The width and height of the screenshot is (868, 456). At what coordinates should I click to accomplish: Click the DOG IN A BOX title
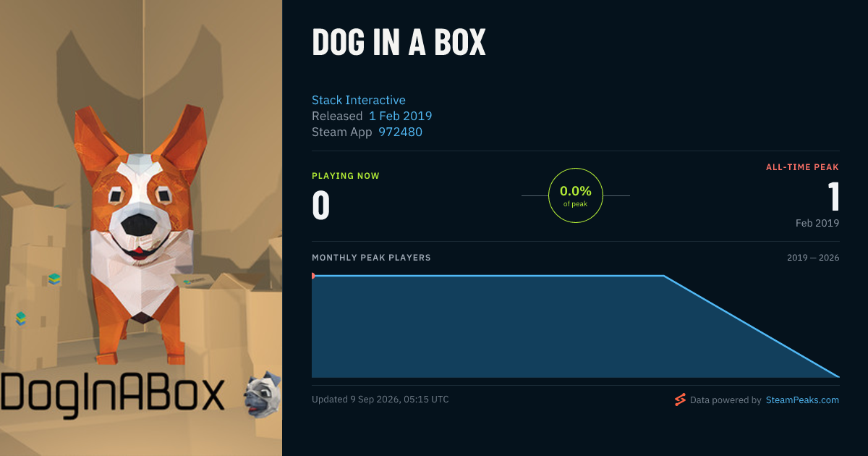pyautogui.click(x=399, y=43)
